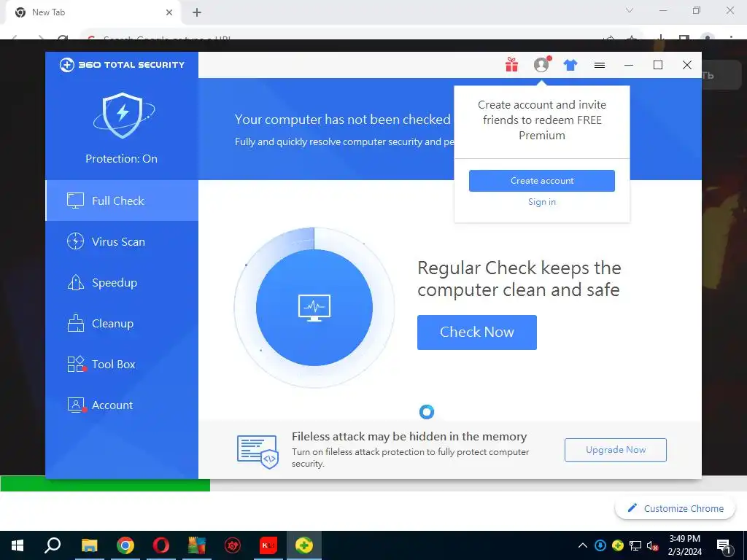
Task: Click the network tray icon
Action: tap(635, 545)
